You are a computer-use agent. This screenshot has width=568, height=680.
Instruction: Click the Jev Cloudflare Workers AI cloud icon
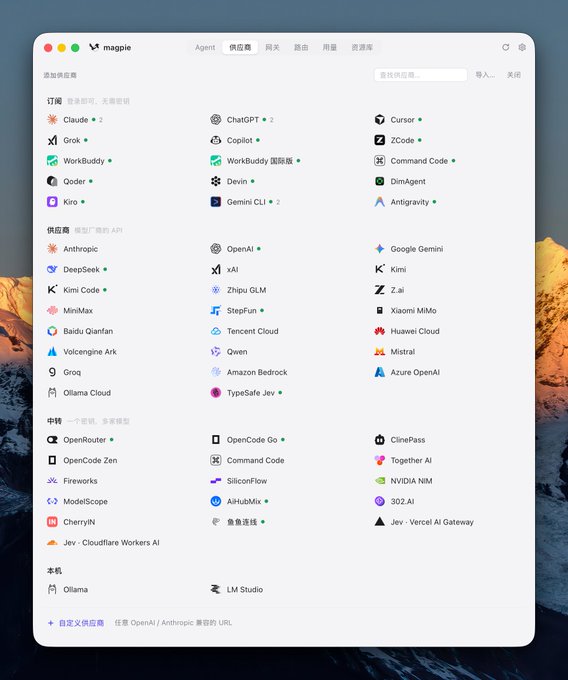52,543
